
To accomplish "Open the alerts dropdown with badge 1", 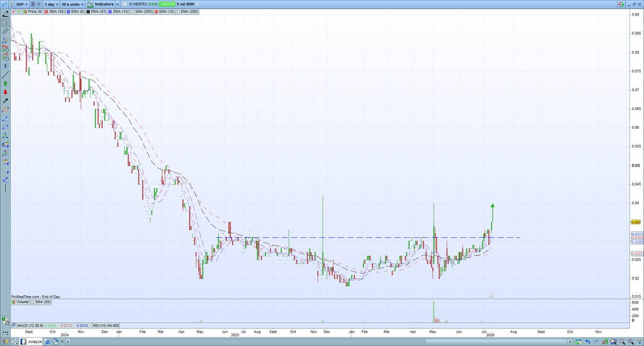I will click(x=6, y=322).
